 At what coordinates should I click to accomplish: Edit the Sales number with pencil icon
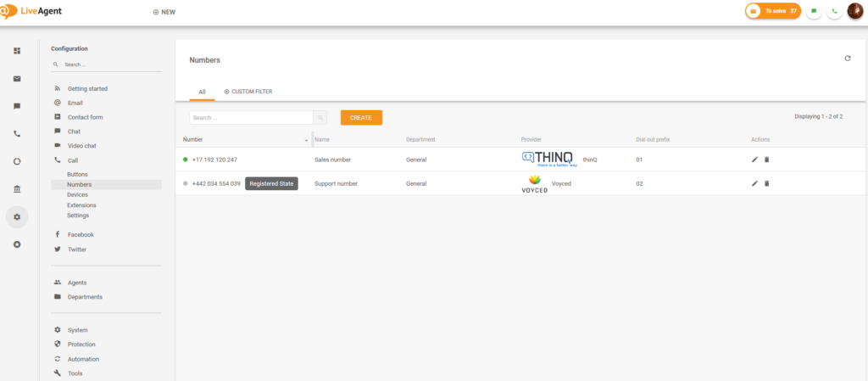pos(755,160)
